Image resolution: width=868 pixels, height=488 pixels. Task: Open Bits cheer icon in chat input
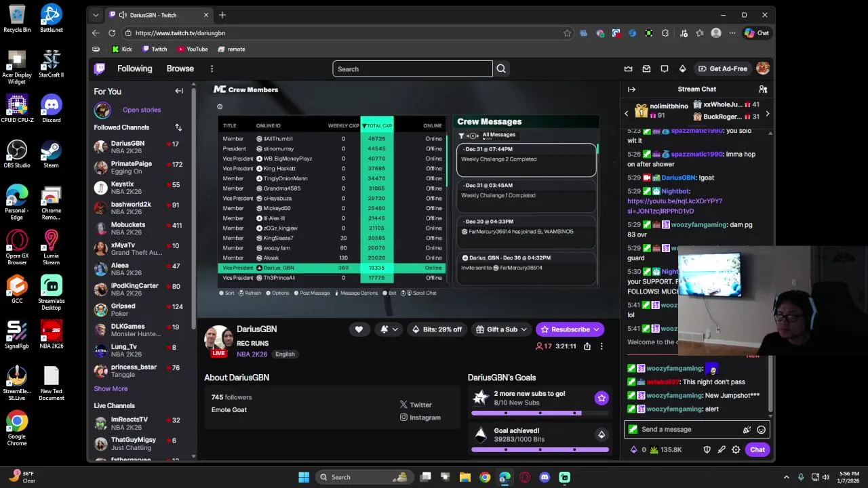pos(747,430)
